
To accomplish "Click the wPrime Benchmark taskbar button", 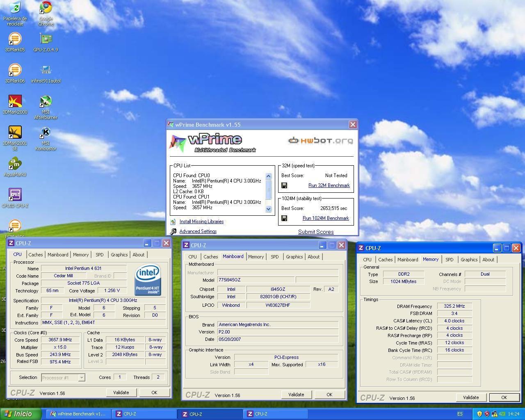I will [78, 414].
